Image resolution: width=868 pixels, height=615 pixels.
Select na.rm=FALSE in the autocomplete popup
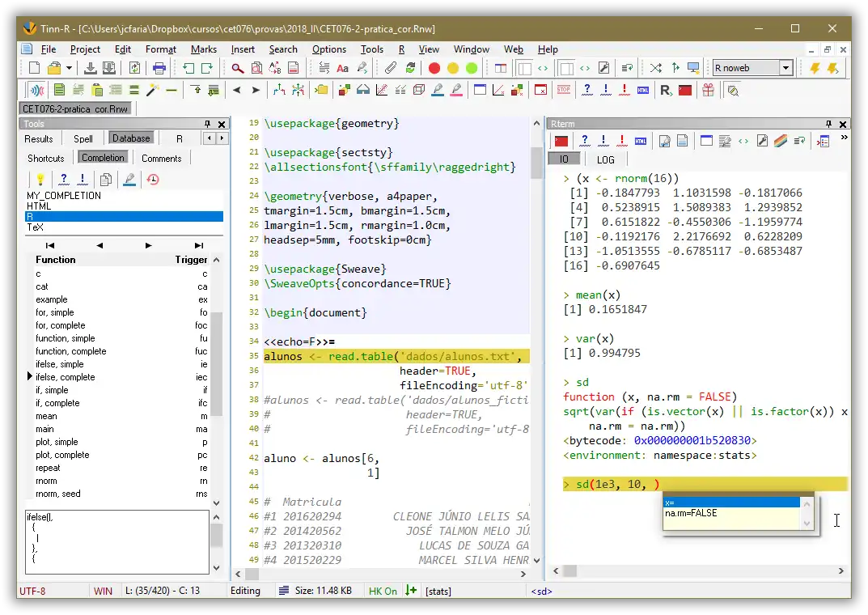tap(691, 513)
